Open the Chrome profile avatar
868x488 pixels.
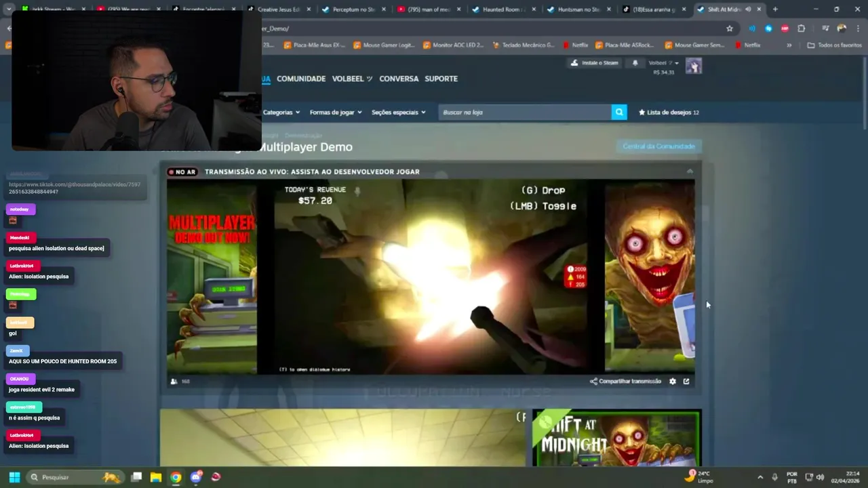click(842, 28)
